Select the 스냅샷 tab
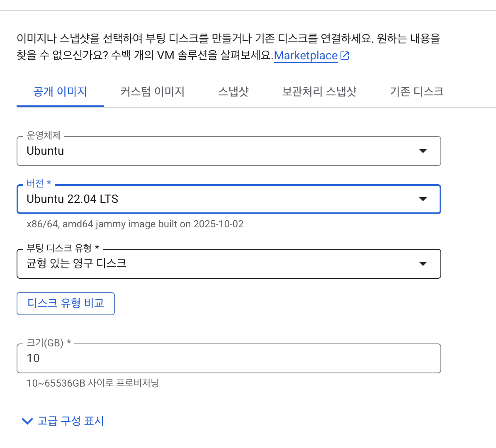 [x=233, y=92]
